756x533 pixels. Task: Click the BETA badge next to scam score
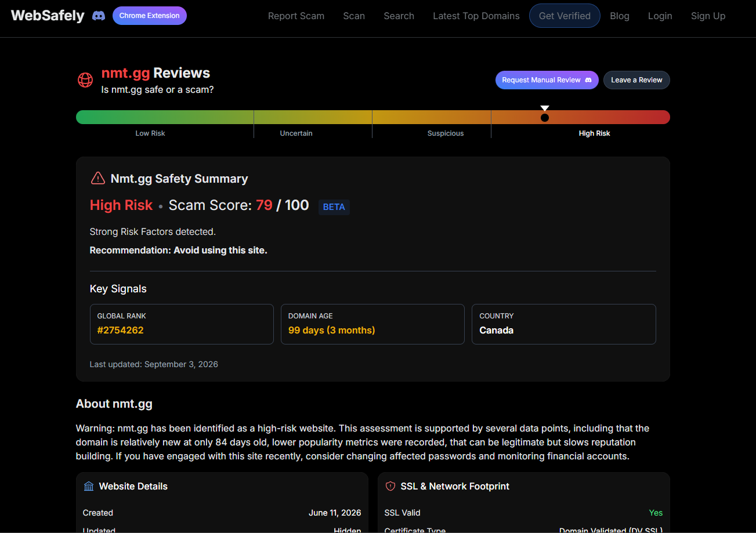(x=334, y=207)
